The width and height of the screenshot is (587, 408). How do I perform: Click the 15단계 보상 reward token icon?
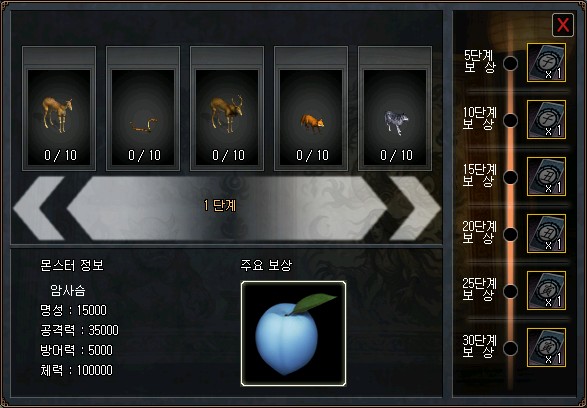pyautogui.click(x=546, y=176)
